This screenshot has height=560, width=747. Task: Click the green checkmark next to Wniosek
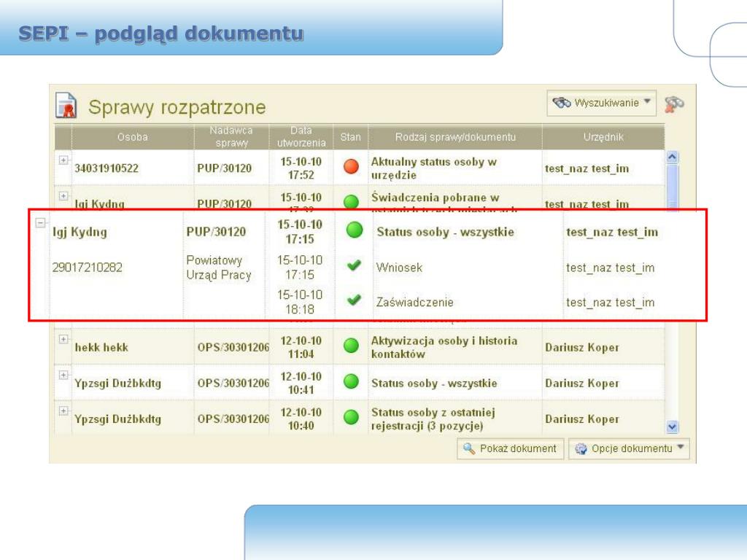coord(354,265)
